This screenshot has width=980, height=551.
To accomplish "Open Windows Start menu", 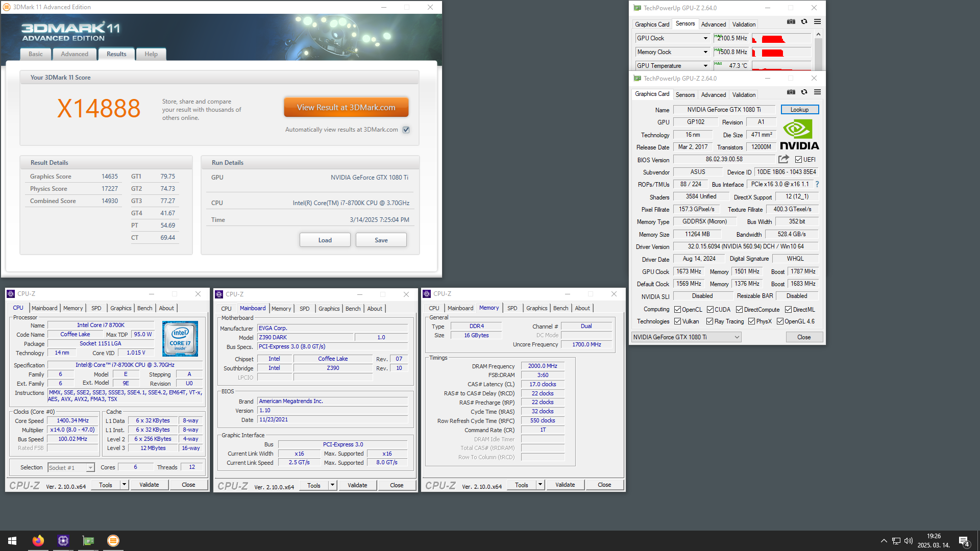I will [12, 541].
